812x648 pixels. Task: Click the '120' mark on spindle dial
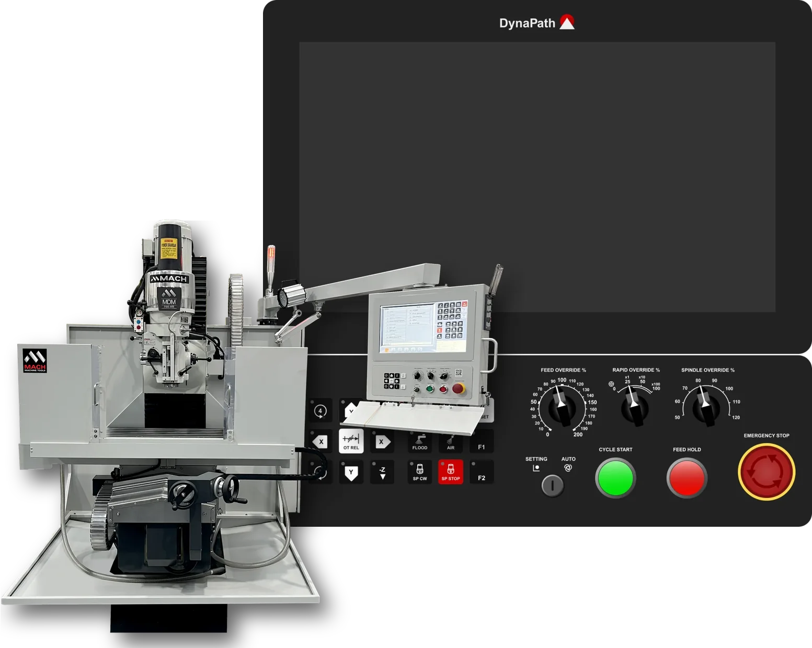point(736,418)
